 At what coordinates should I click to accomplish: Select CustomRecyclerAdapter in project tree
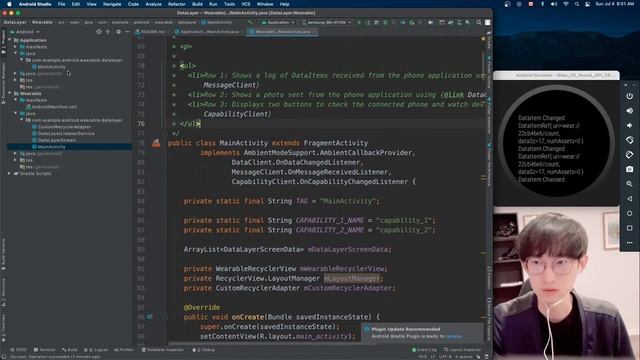(x=64, y=127)
